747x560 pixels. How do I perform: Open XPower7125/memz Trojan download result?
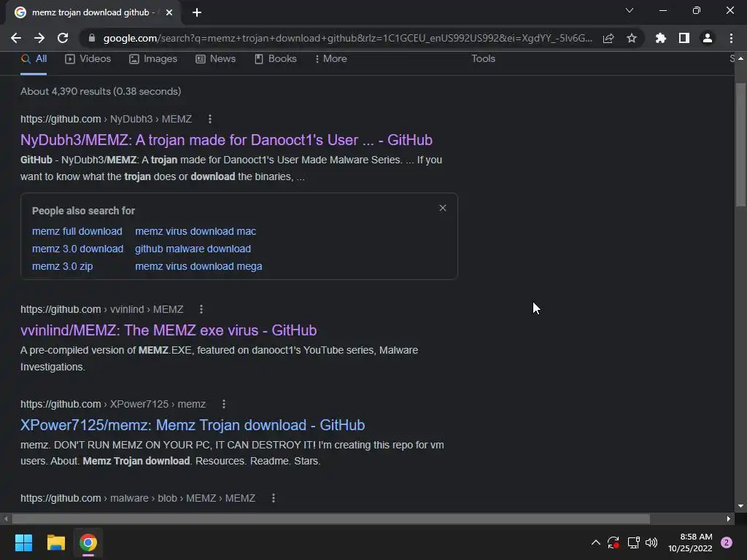(193, 425)
